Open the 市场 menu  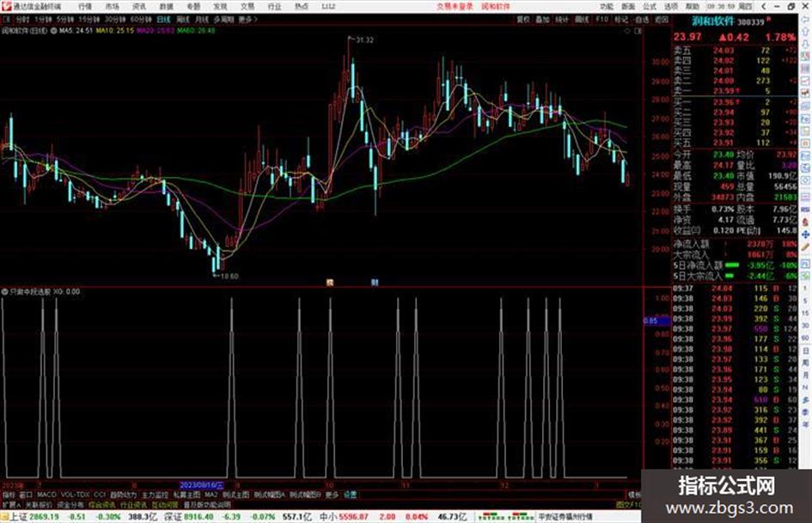[112, 7]
